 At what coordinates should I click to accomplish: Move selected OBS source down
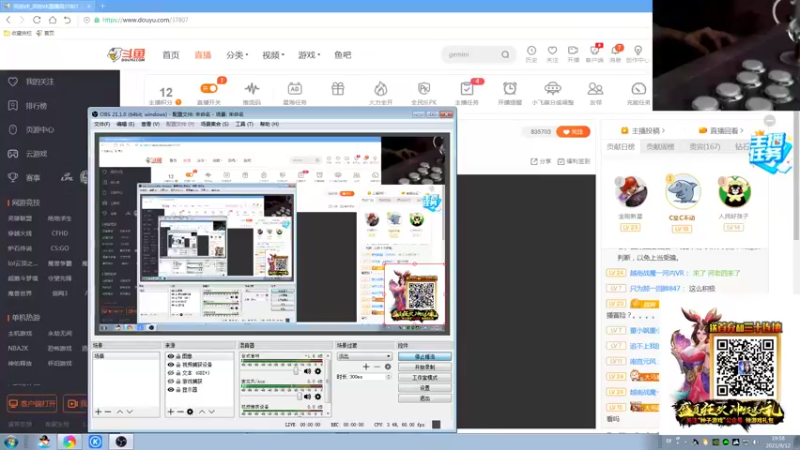tap(212, 412)
